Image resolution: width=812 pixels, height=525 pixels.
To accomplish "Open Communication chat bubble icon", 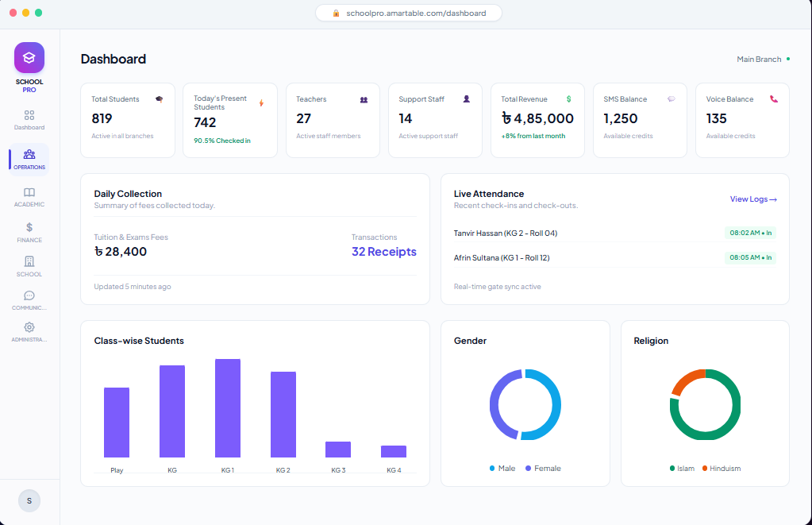I will pos(29,295).
